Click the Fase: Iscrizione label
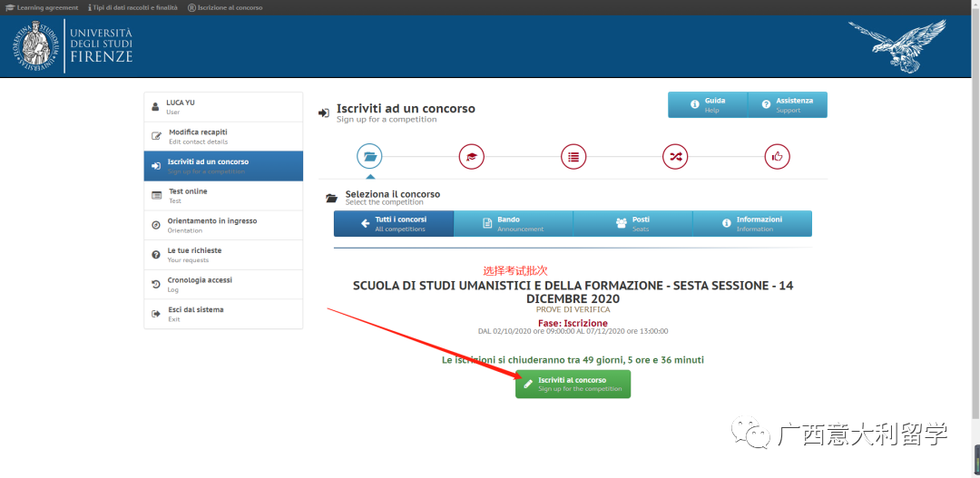This screenshot has width=980, height=478. click(x=573, y=323)
